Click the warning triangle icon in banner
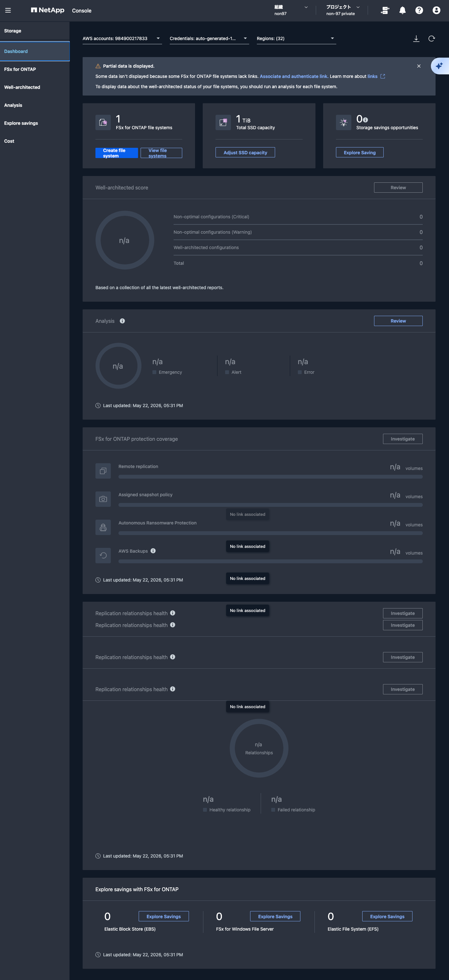Viewport: 449px width, 980px height. click(x=98, y=66)
